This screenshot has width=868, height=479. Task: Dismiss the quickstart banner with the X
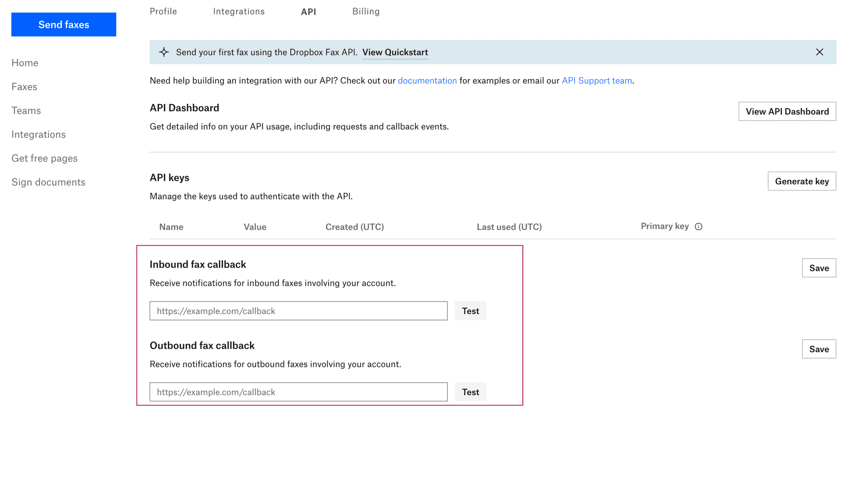(x=820, y=52)
